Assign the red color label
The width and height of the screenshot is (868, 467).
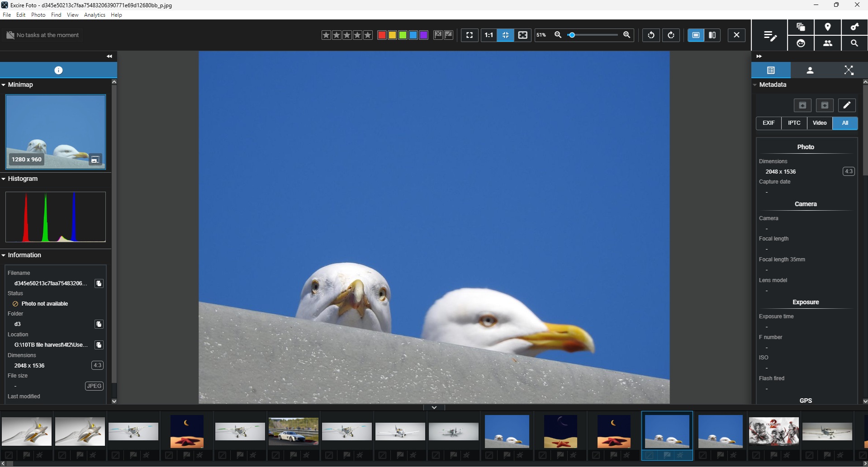point(382,35)
